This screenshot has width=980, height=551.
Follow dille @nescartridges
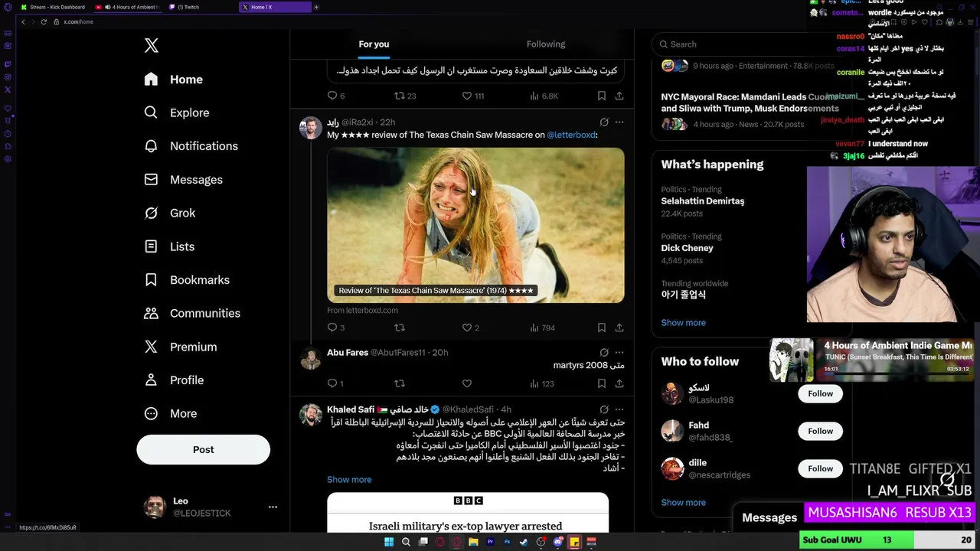click(820, 468)
